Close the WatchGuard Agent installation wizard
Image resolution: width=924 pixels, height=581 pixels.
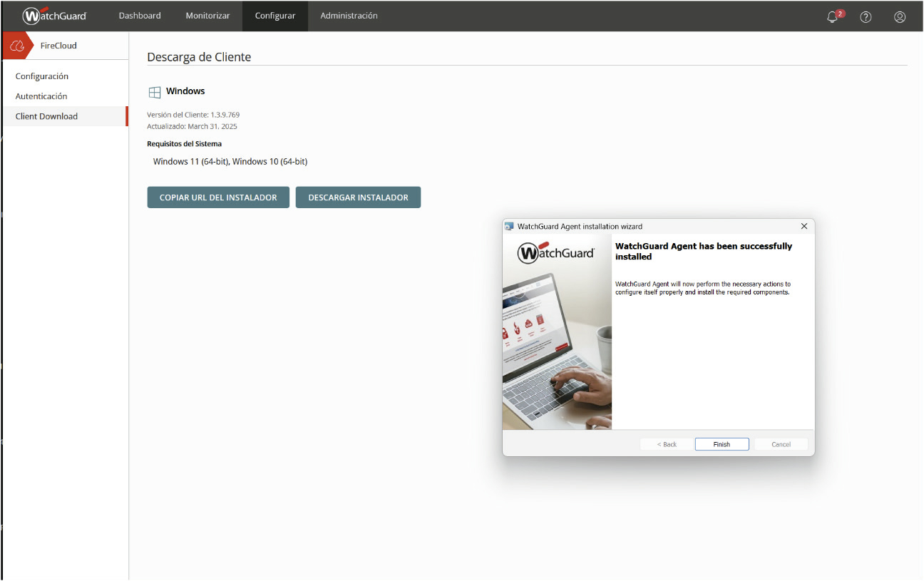tap(804, 227)
